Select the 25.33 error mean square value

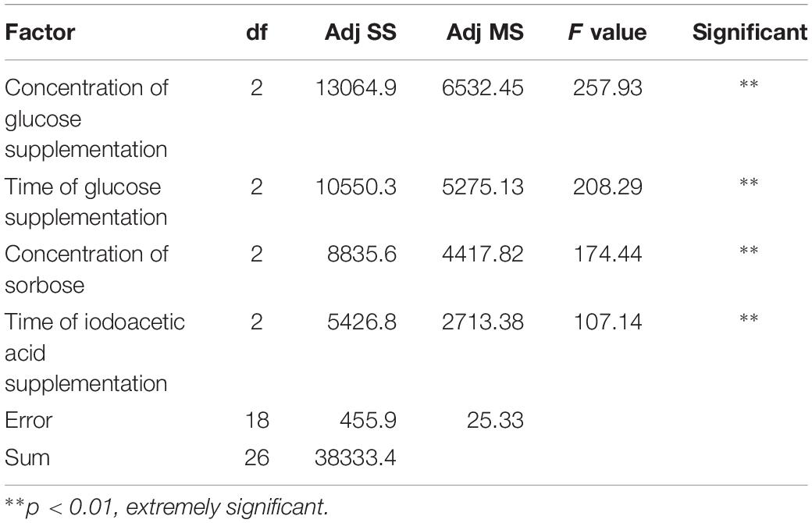pos(495,420)
